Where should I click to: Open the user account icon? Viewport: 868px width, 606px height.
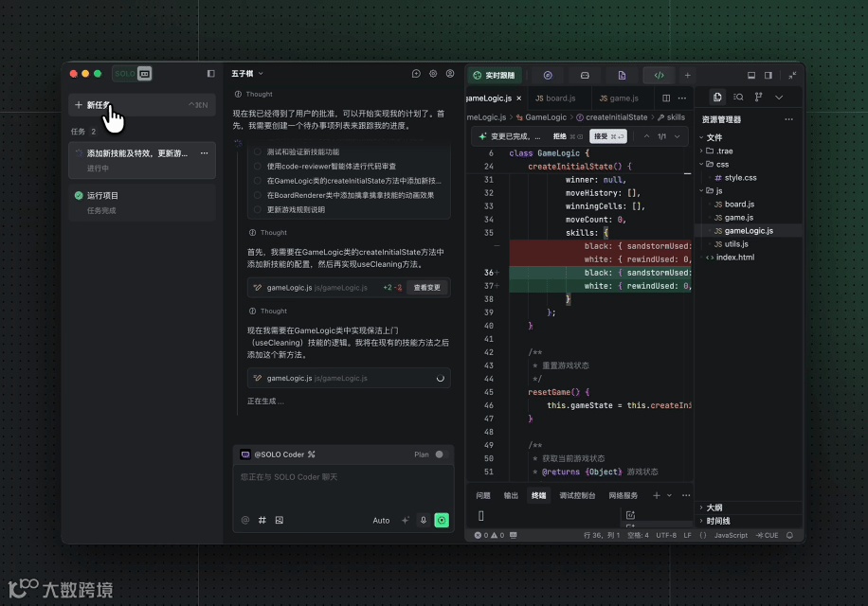[x=450, y=74]
